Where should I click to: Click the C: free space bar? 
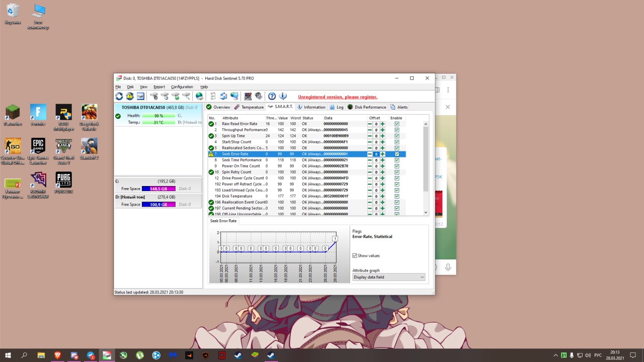tap(158, 189)
